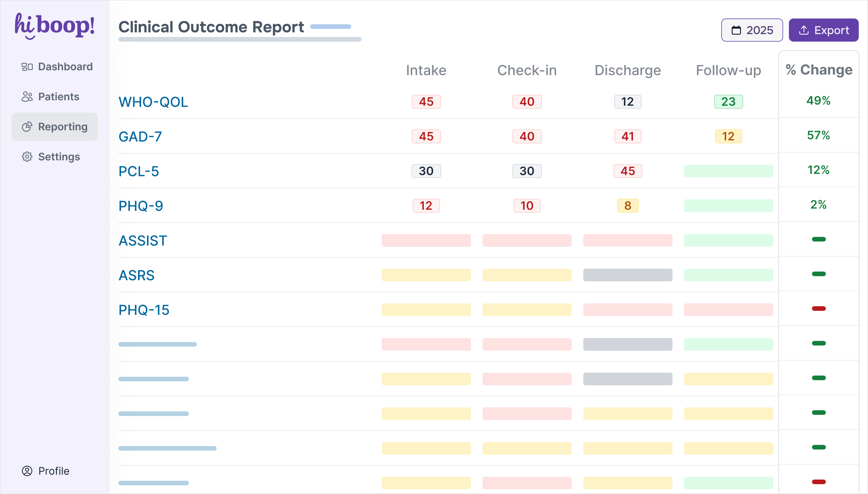
Task: Switch to the Settings page
Action: tap(59, 157)
